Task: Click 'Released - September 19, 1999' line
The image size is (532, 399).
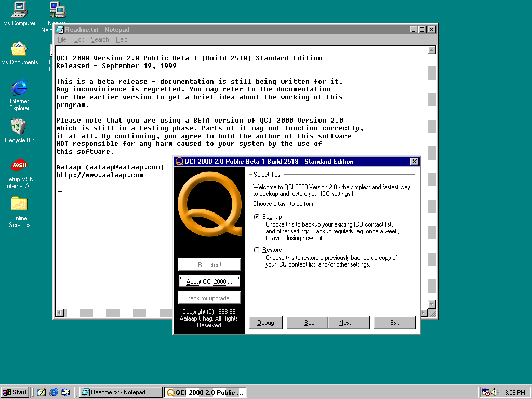Action: [x=116, y=66]
